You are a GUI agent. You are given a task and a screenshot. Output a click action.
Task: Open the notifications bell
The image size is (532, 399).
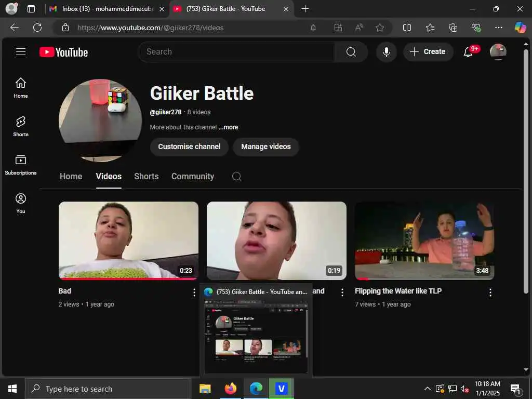click(469, 52)
